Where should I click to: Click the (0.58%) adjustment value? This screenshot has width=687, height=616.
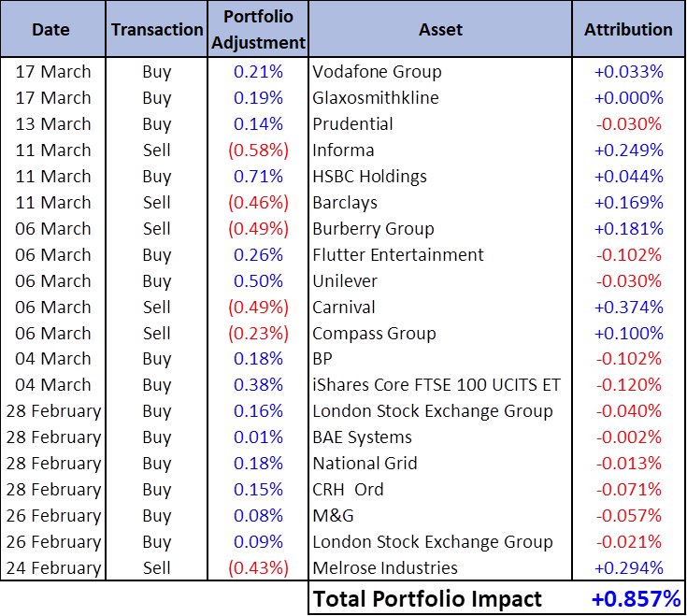(258, 150)
